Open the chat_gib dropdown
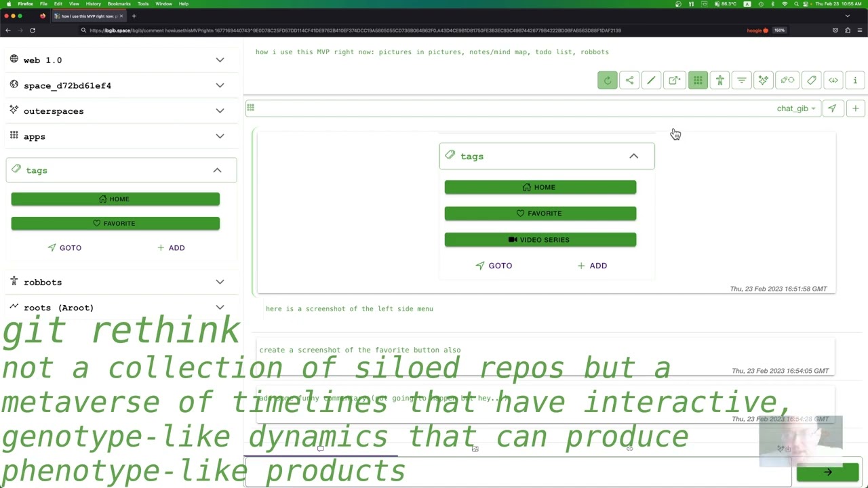 click(795, 108)
